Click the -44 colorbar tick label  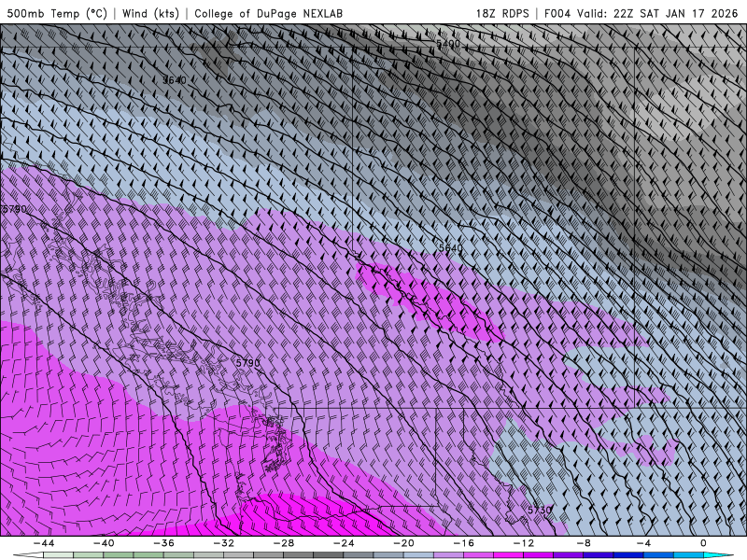click(44, 543)
